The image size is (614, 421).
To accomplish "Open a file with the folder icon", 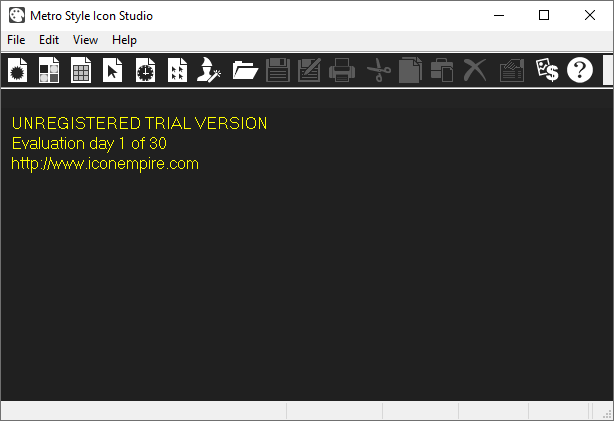I will click(x=245, y=70).
